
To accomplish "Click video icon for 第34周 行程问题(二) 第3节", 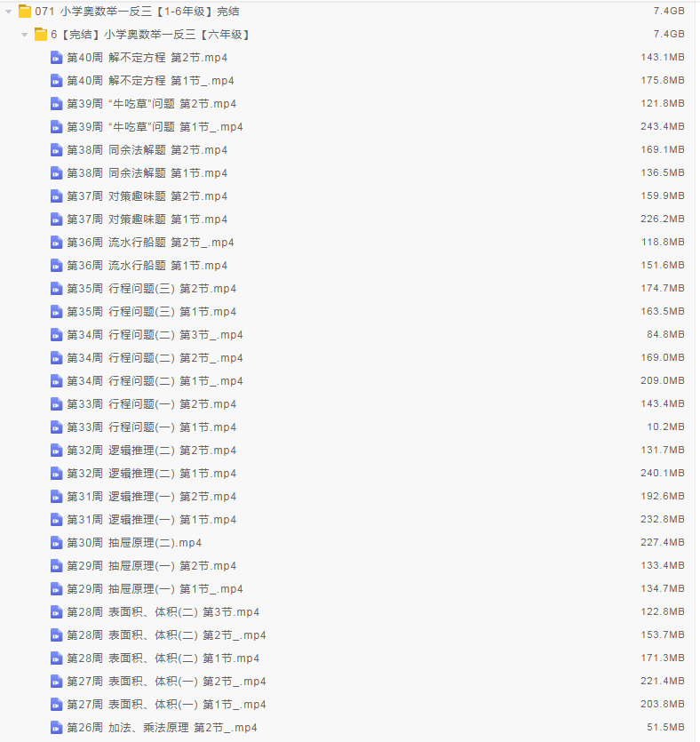I will tap(57, 335).
